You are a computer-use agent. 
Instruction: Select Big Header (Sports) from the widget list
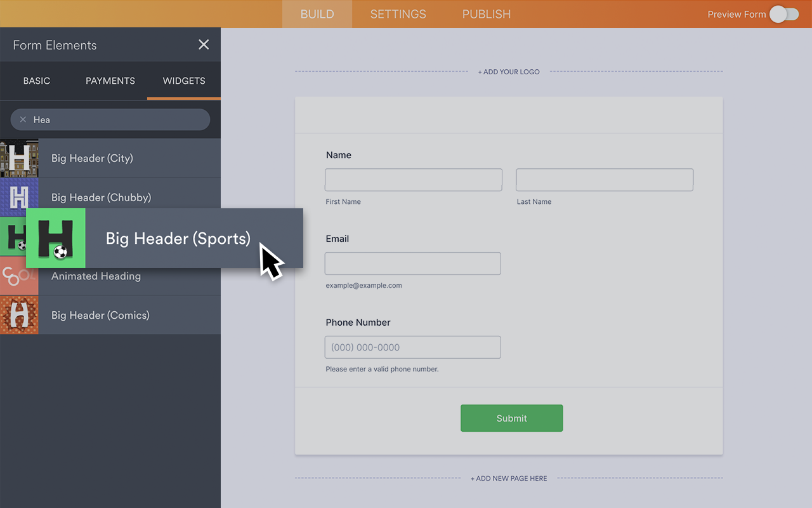(x=177, y=238)
